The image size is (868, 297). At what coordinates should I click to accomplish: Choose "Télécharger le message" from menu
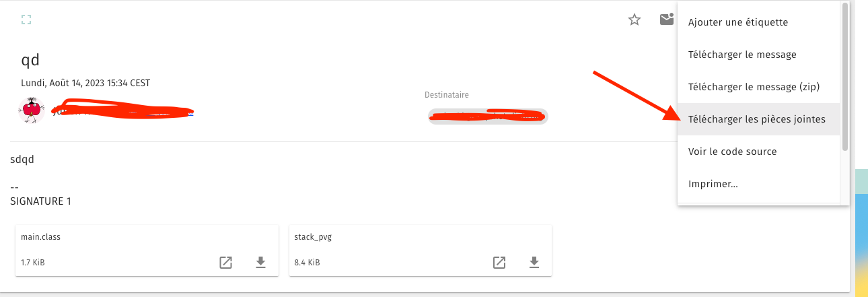(x=742, y=55)
